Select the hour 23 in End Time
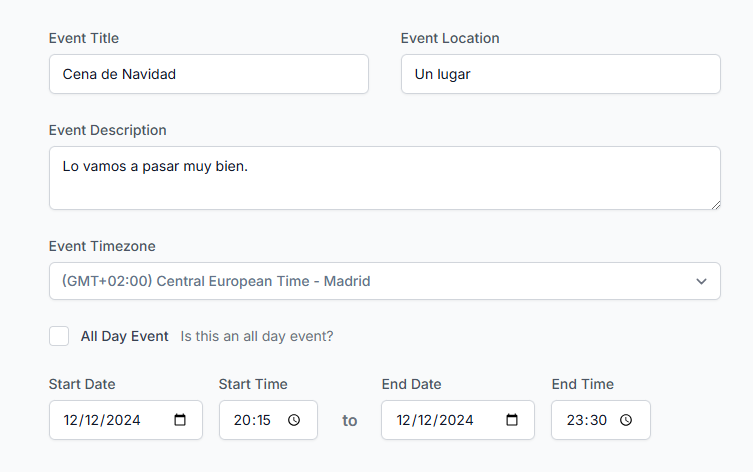The image size is (753, 472). coord(574,421)
